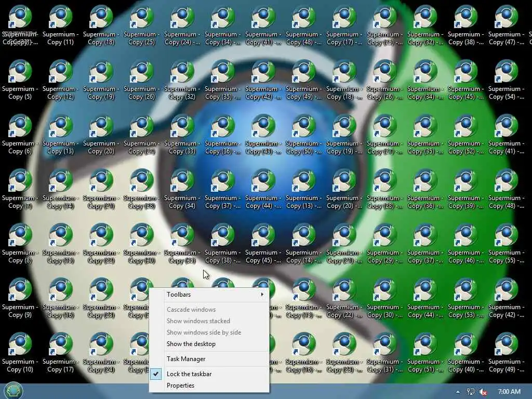Select the Supermium - Copy (8) shortcut
The height and width of the screenshot is (399, 532).
click(20, 244)
